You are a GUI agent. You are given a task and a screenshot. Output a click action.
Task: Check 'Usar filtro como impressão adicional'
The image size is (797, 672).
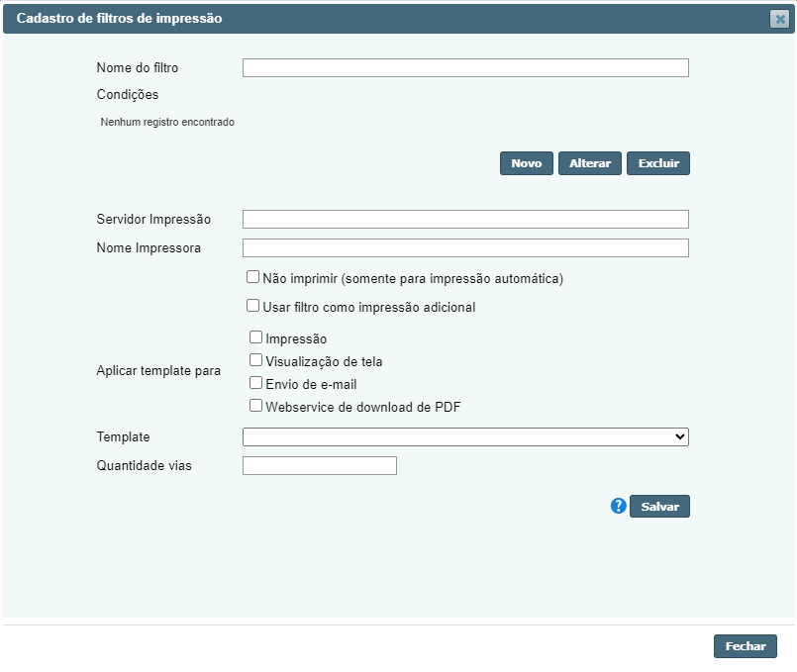[253, 306]
